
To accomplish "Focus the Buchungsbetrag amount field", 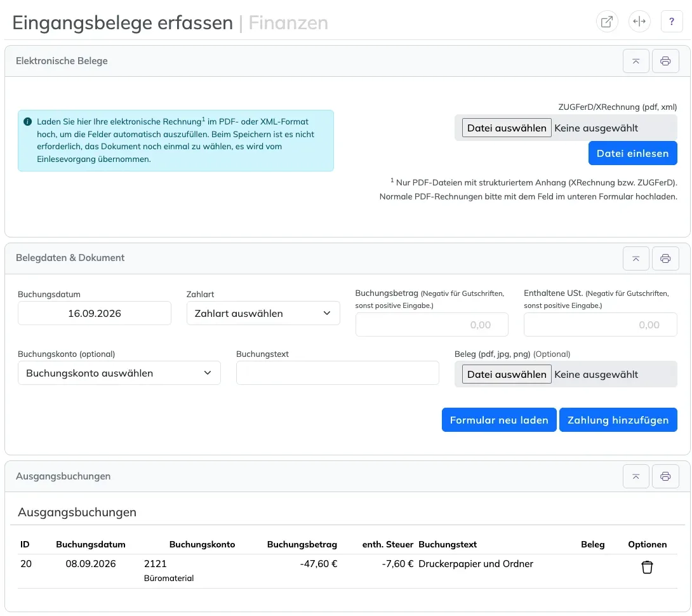I will (x=432, y=325).
